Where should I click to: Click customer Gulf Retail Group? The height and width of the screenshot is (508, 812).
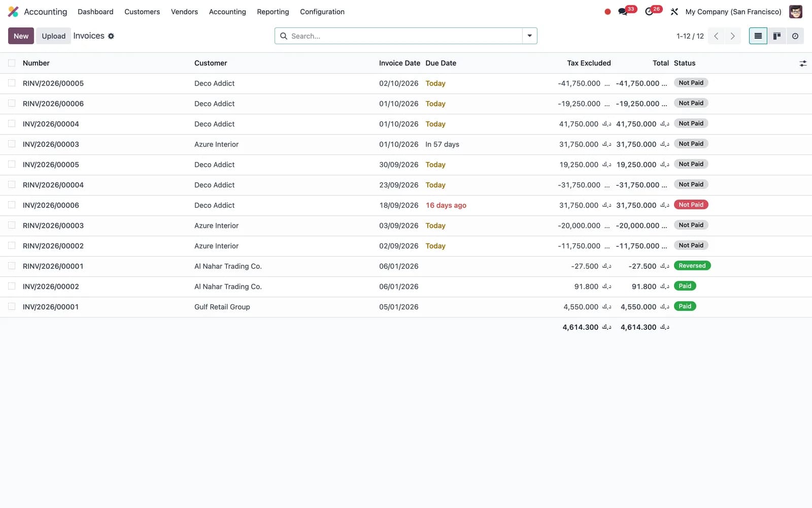(x=222, y=307)
